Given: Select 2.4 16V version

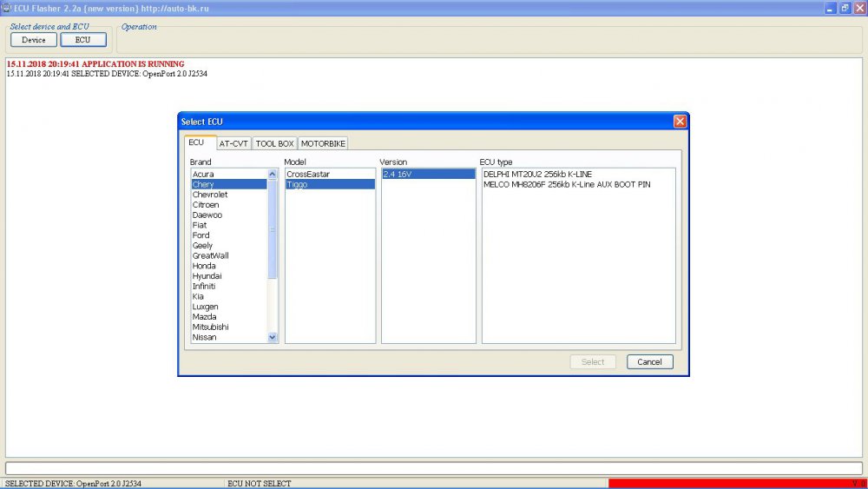Looking at the screenshot, I should pos(398,175).
